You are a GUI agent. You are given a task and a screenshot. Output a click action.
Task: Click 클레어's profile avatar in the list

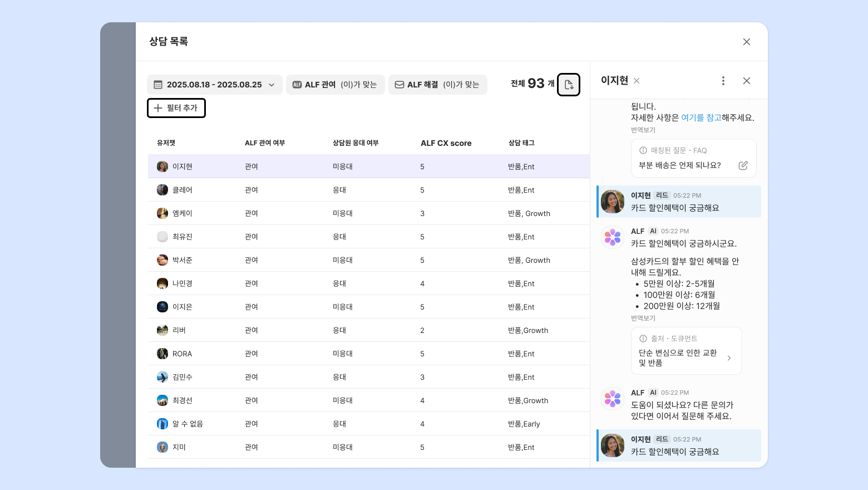tap(162, 190)
